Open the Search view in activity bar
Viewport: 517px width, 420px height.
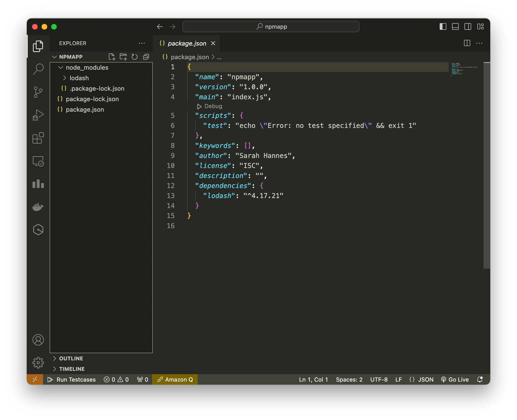[38, 69]
